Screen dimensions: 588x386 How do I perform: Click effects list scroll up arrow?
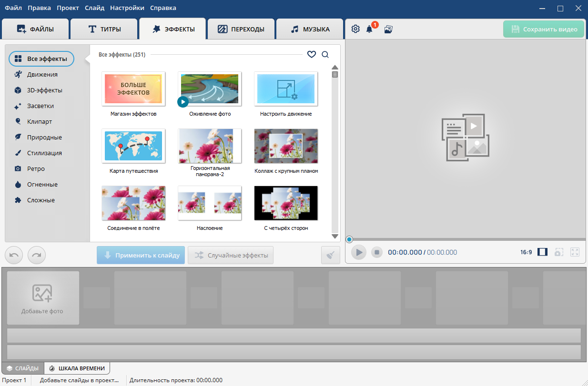335,67
